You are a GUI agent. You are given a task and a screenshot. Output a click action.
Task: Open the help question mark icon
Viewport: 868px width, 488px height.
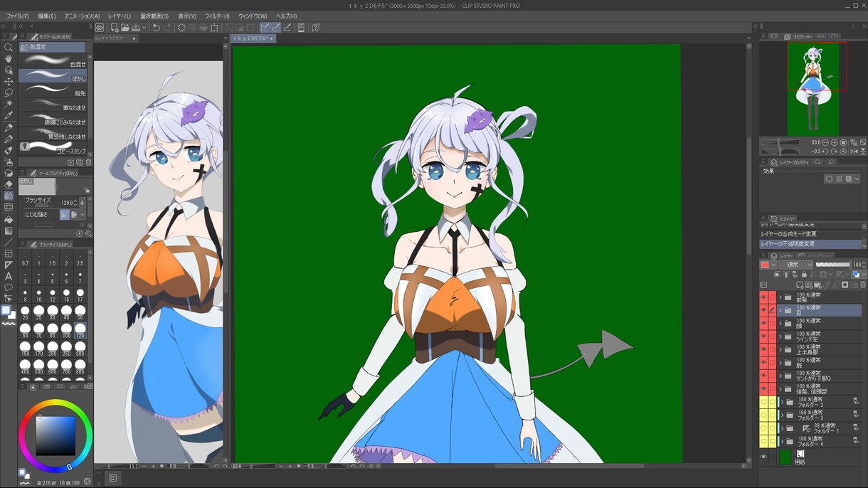[x=315, y=28]
